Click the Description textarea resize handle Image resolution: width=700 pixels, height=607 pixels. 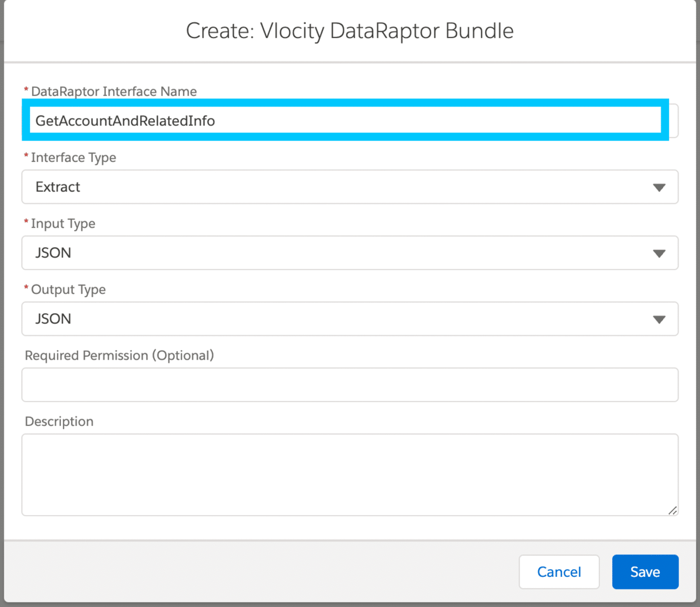pyautogui.click(x=672, y=511)
